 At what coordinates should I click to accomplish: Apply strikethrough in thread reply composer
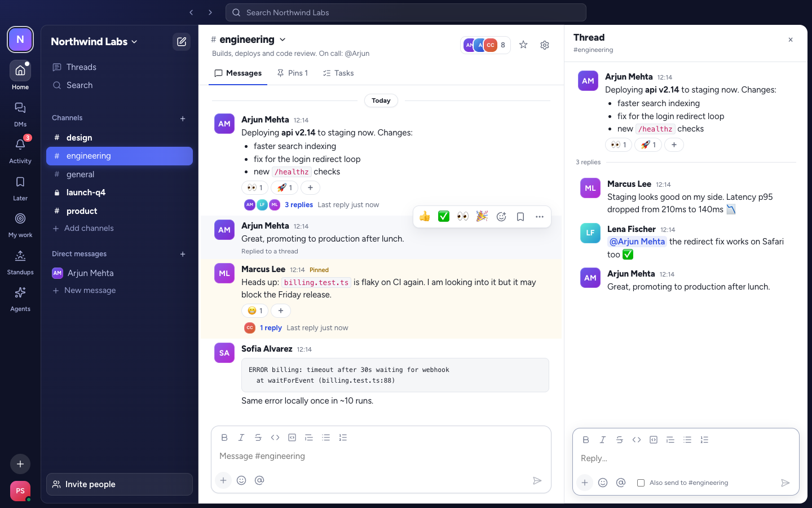(620, 440)
